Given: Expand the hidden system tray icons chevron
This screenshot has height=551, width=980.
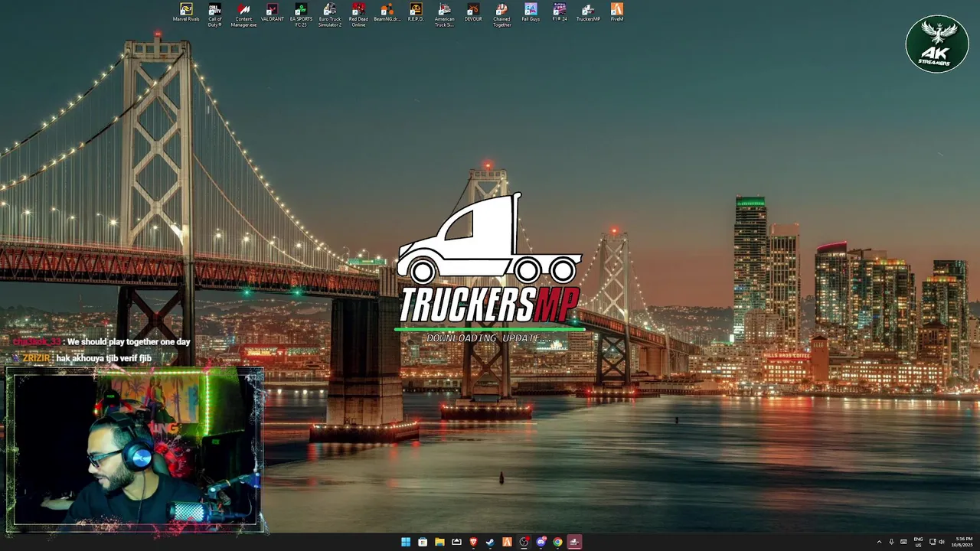Looking at the screenshot, I should (x=879, y=542).
